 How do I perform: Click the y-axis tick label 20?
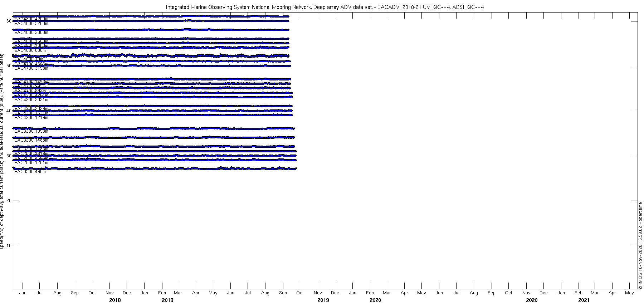[x=9, y=201]
